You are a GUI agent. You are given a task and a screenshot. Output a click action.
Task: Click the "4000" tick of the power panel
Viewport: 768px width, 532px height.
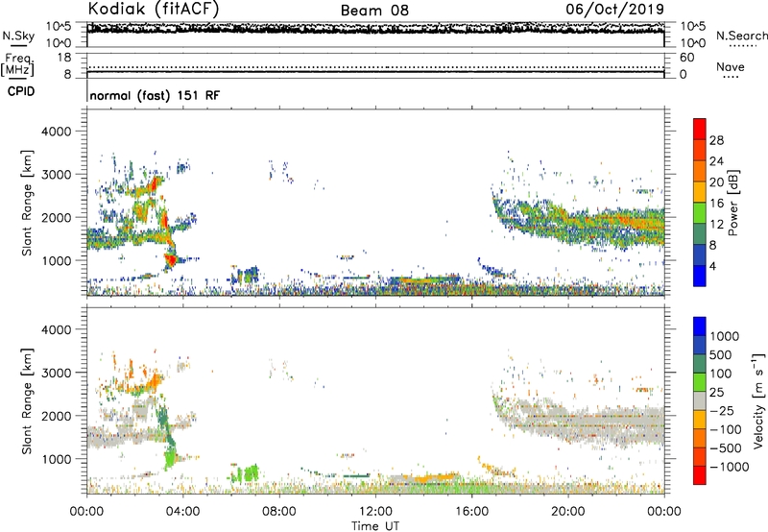tap(57, 132)
